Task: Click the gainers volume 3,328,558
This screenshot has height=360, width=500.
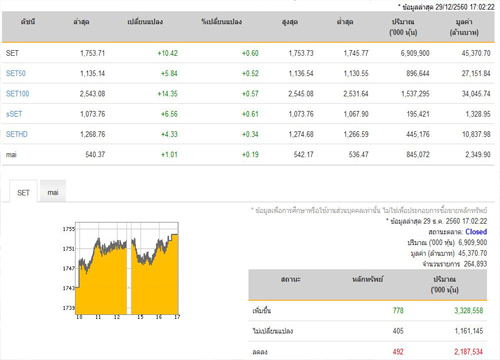Action: coord(469,311)
